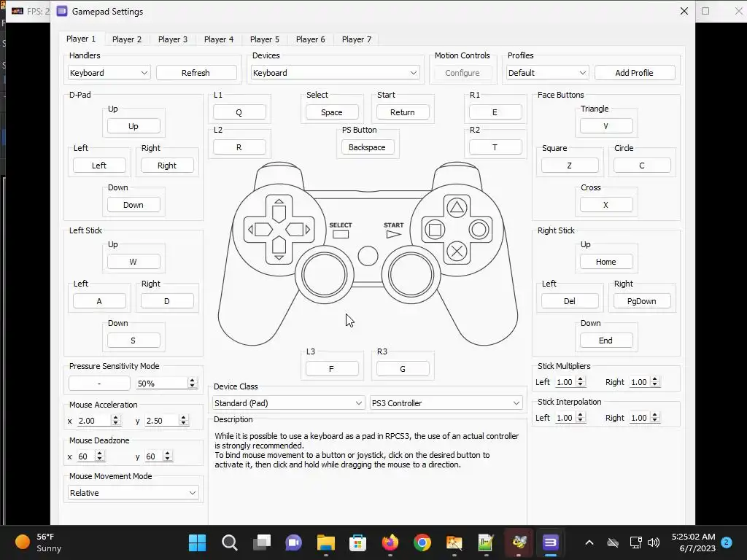The image size is (747, 560).
Task: Rebind the PS Button mapped to Backspace
Action: pos(368,147)
